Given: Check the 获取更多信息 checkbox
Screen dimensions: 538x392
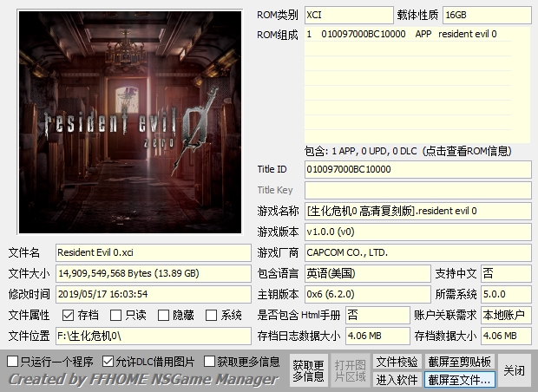Looking at the screenshot, I should pyautogui.click(x=209, y=361).
